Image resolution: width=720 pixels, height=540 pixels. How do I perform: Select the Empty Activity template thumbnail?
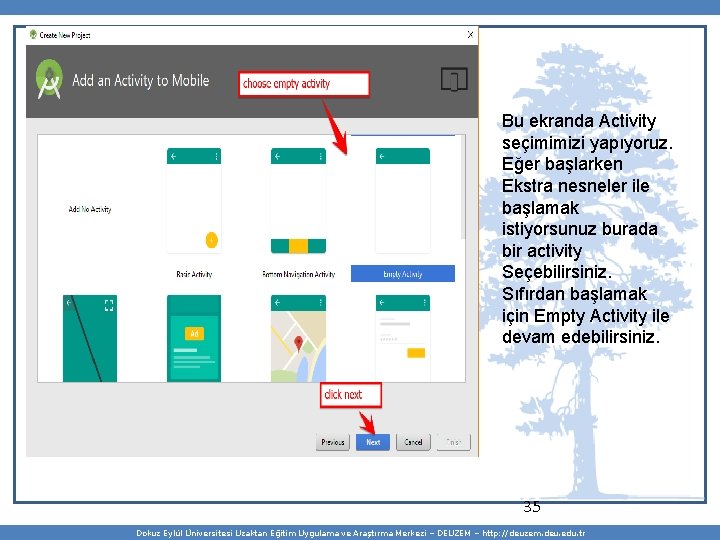point(403,201)
